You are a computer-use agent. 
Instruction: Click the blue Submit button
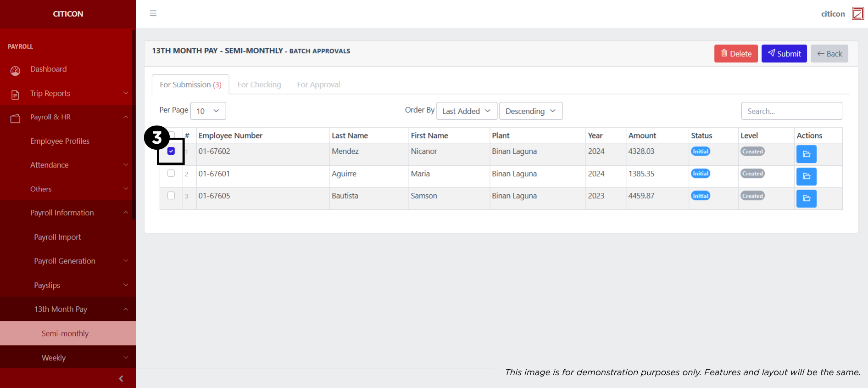coord(784,54)
